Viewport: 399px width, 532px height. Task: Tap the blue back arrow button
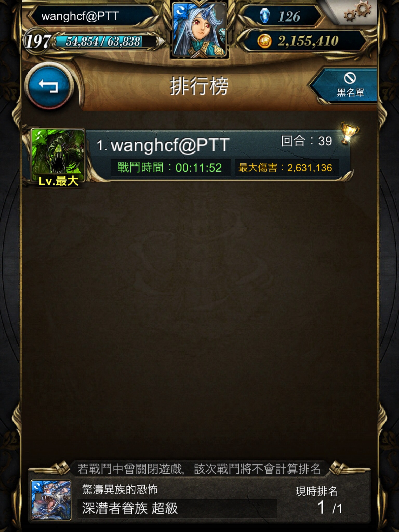(49, 86)
